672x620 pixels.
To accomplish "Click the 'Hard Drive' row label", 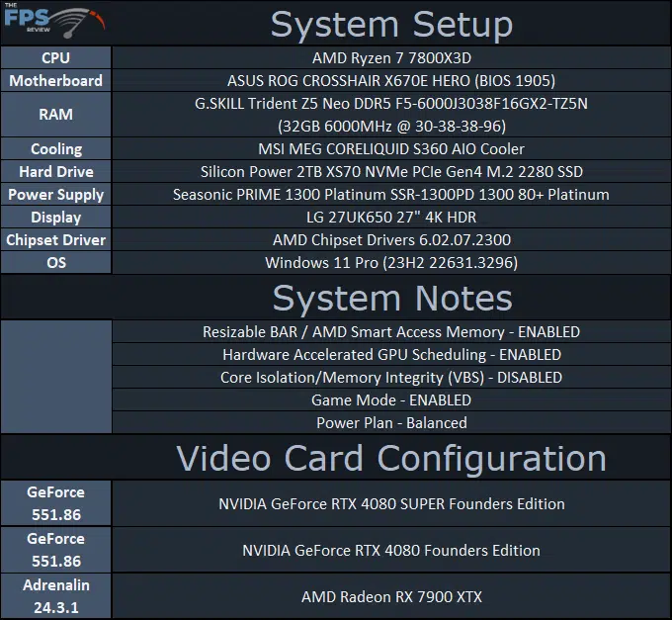I will click(x=55, y=171).
